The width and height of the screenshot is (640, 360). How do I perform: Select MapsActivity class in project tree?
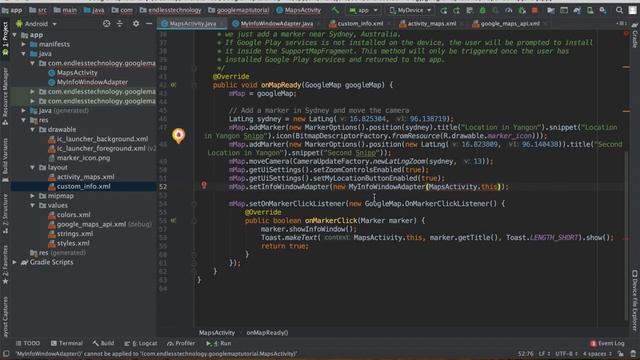(77, 73)
